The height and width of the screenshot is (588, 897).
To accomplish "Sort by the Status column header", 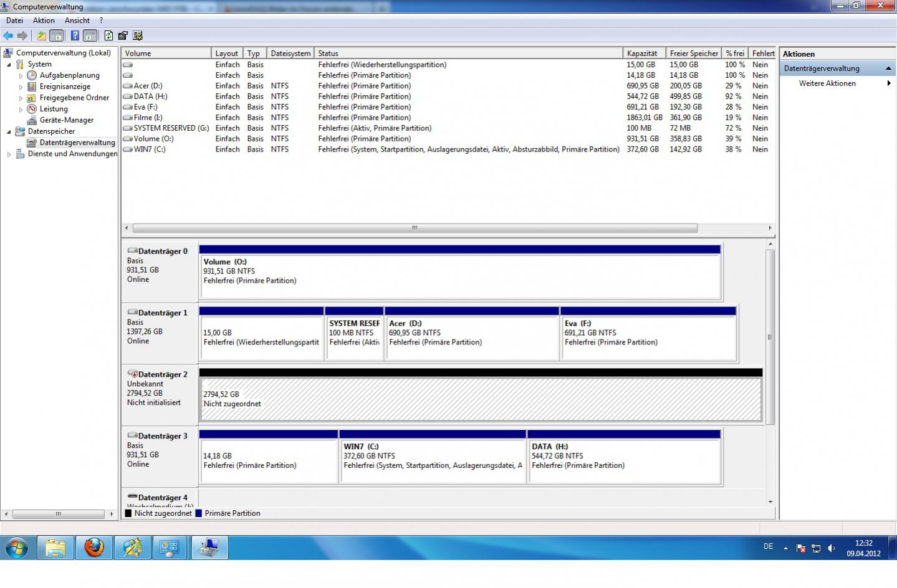I will click(468, 54).
